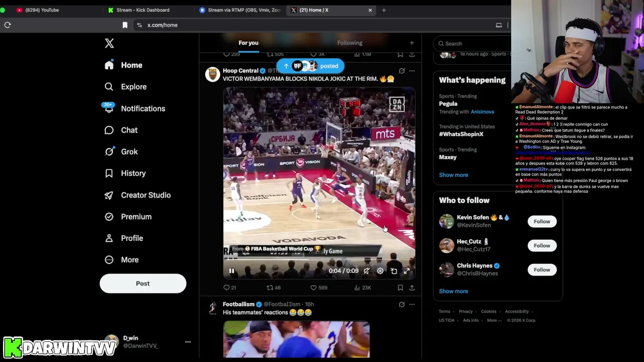Open the Profile person icon
644x362 pixels.
[x=109, y=238]
